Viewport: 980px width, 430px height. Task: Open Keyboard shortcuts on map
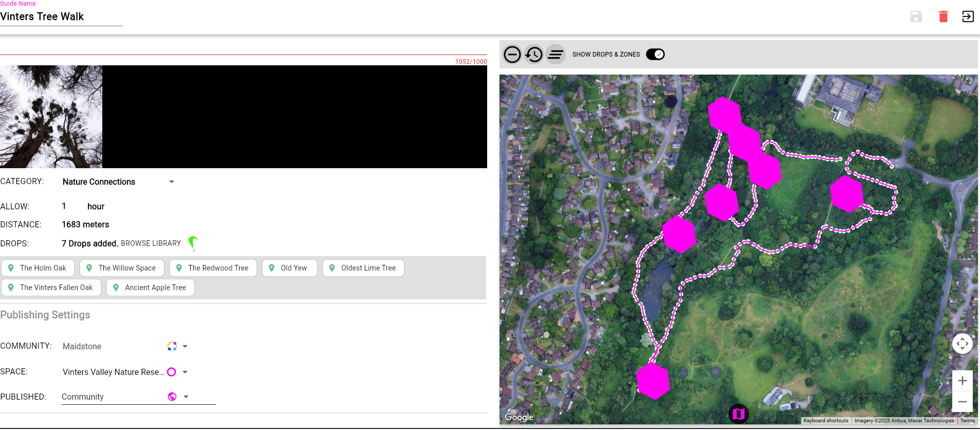point(826,421)
